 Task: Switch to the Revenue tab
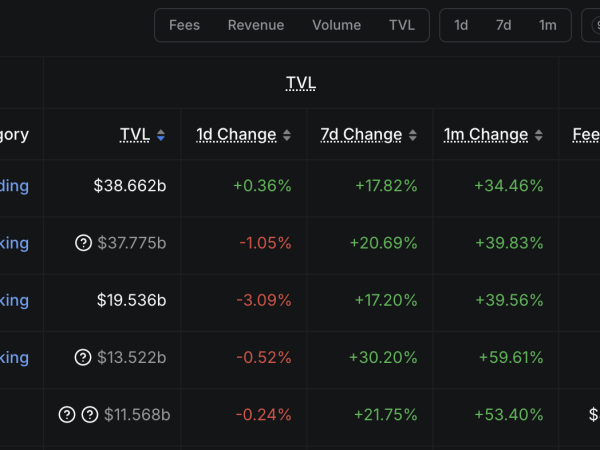256,25
